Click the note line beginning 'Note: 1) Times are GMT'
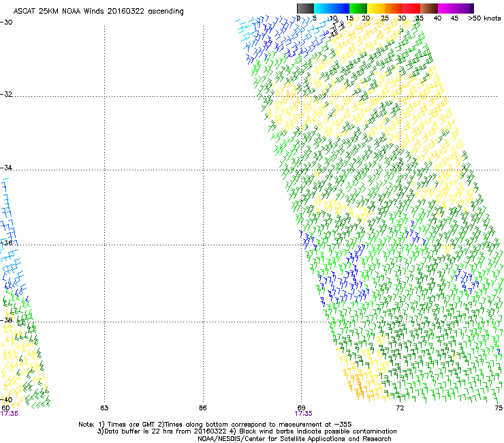 pyautogui.click(x=215, y=425)
